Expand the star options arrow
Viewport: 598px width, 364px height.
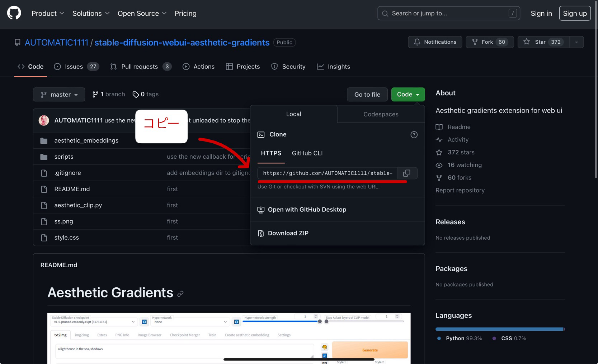click(x=576, y=42)
